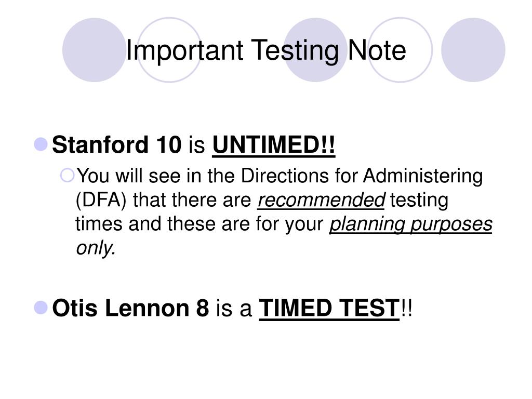Click the exclamation marks after "TIMED TEST"
Screen dimensions: 532x399
pos(406,308)
